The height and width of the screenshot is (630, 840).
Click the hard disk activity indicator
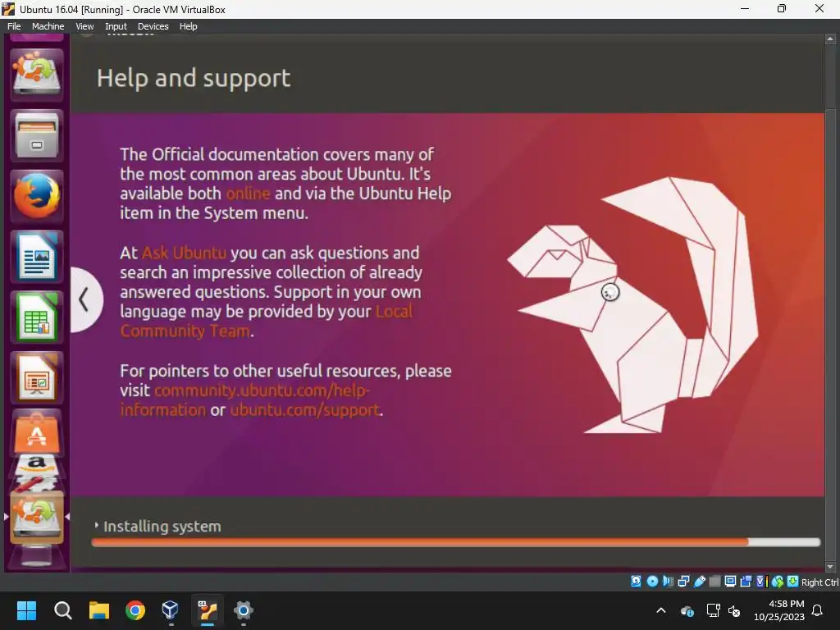coord(636,582)
